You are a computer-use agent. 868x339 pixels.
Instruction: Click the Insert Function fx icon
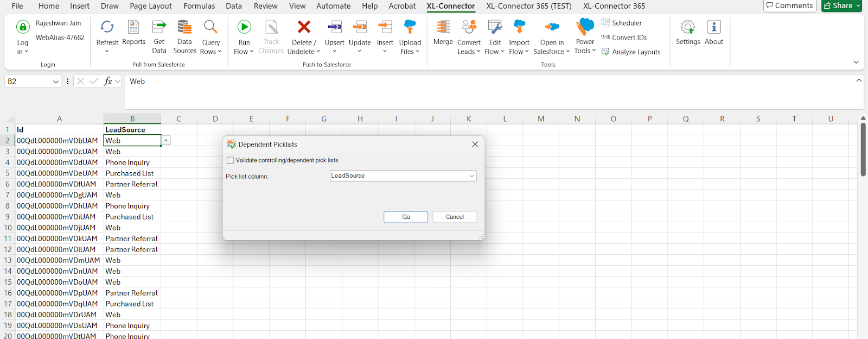coord(108,81)
